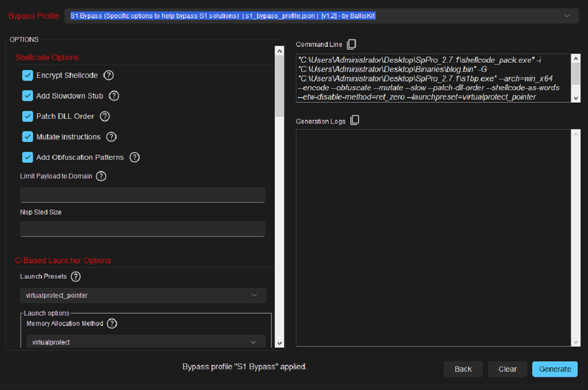Click the Options panel scrollbar thumb

pyautogui.click(x=279, y=86)
